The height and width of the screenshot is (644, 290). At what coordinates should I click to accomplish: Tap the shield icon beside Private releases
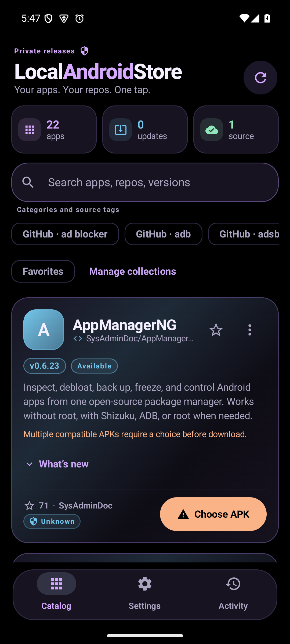(x=84, y=51)
